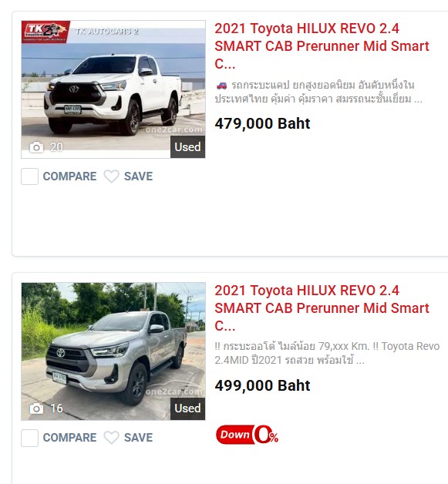Click the Down 0% promotion badge
Screen dimensions: 448x484
point(247,435)
